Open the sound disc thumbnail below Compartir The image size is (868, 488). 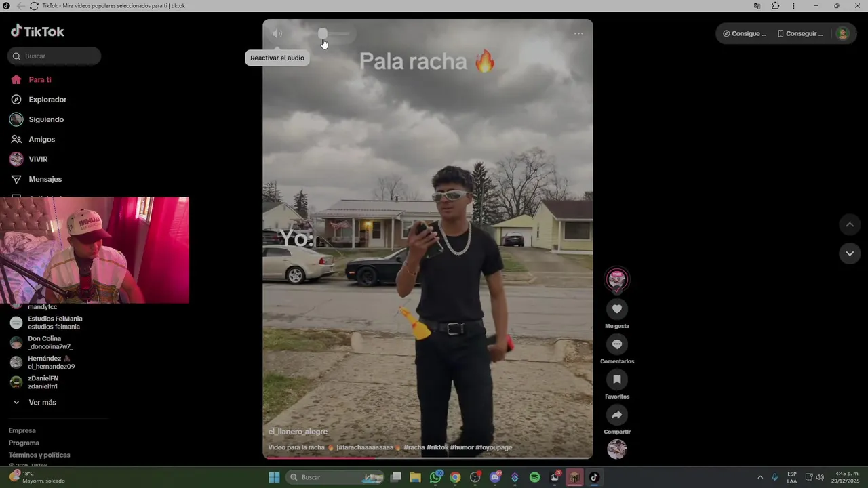pos(617,449)
